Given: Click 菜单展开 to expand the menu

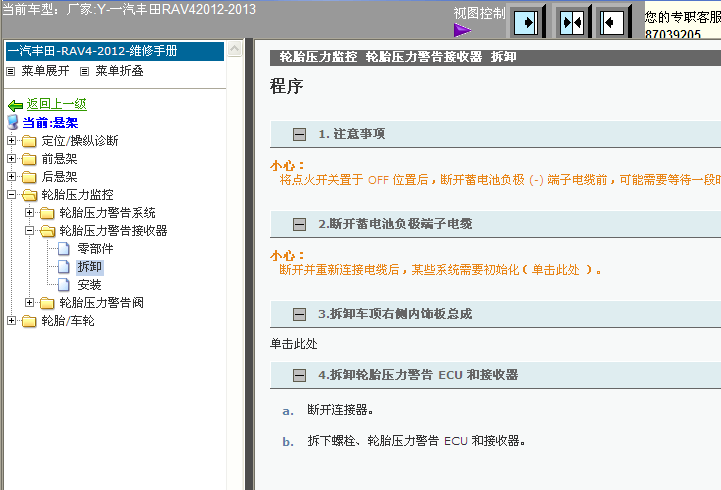Looking at the screenshot, I should point(46,71).
